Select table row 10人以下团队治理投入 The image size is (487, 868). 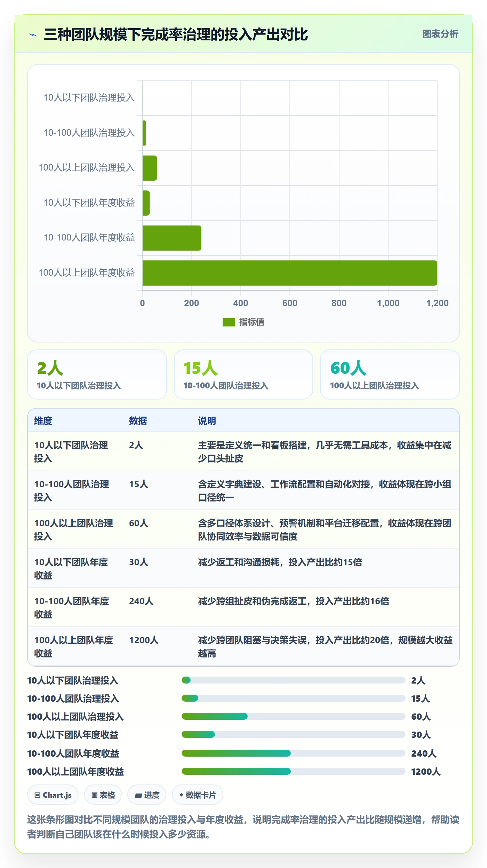coord(243,452)
